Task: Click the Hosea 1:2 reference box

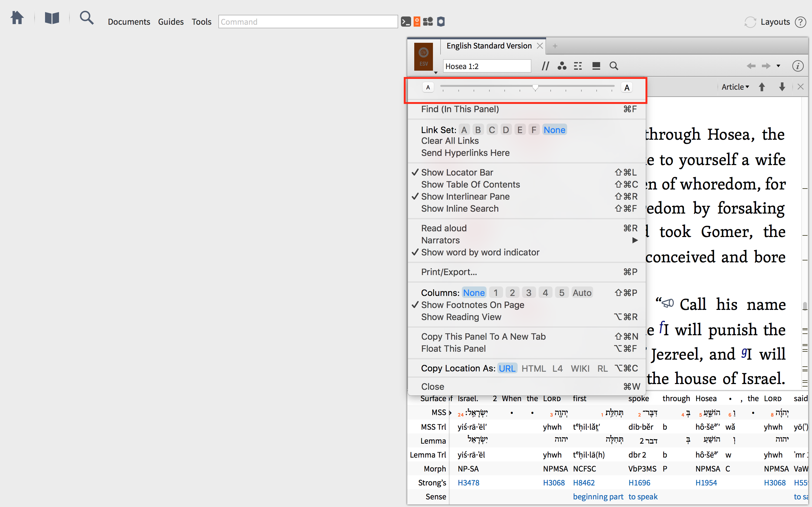Action: pyautogui.click(x=487, y=67)
